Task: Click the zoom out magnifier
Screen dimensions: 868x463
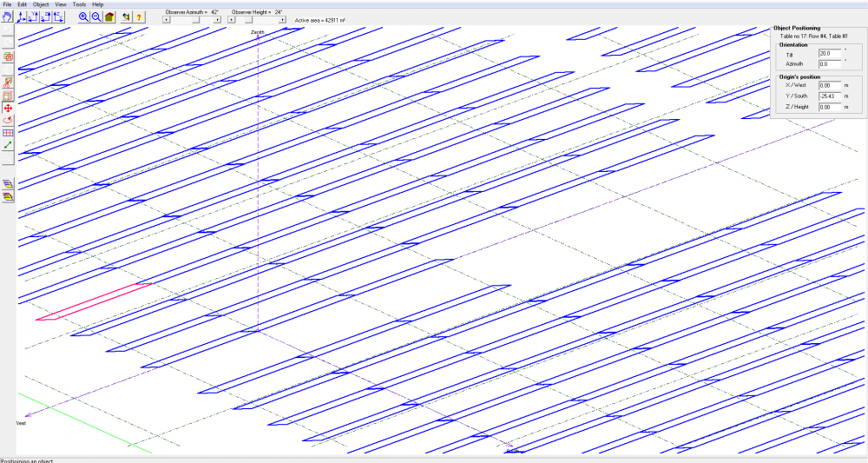Action: 95,17
